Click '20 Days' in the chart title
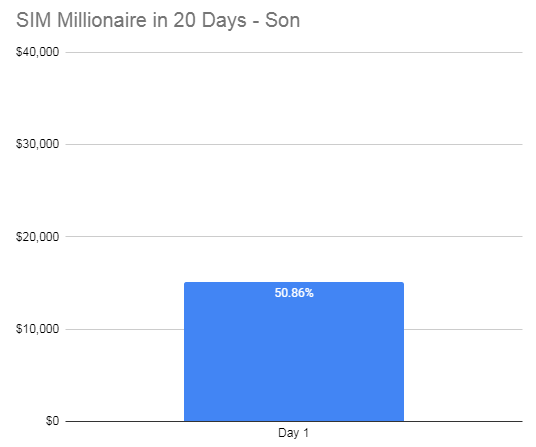The height and width of the screenshot is (447, 536). pyautogui.click(x=210, y=21)
